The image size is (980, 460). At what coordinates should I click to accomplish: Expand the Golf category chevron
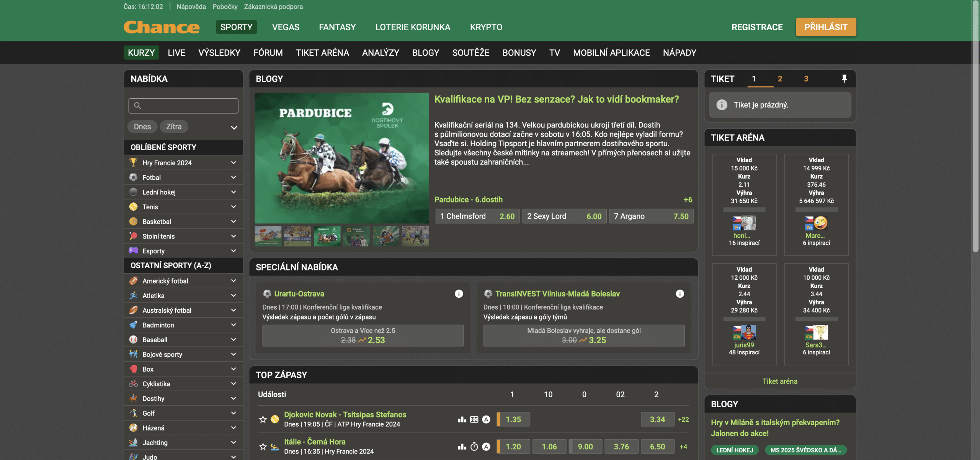click(234, 413)
